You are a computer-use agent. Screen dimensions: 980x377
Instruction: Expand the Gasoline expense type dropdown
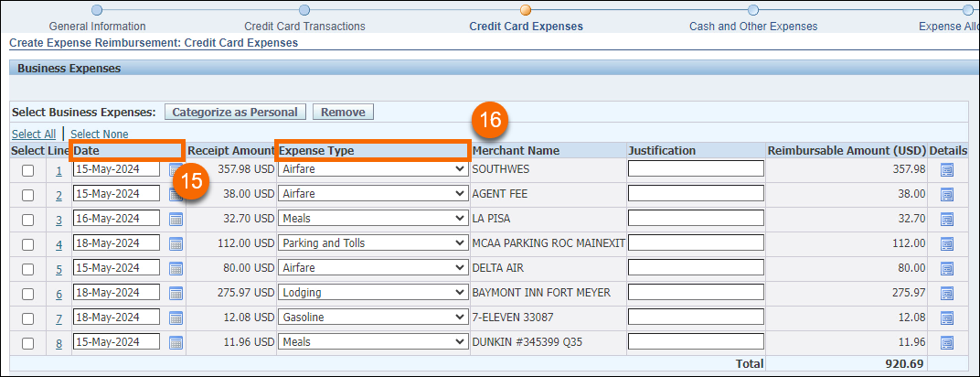[373, 317]
